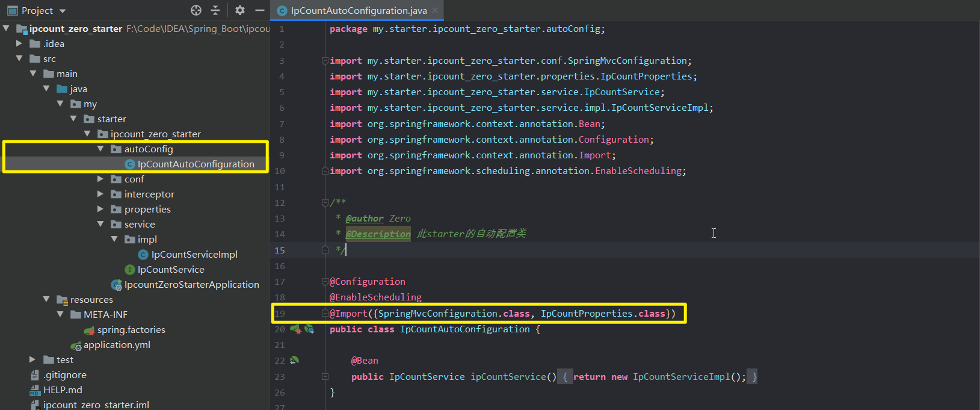Click the class icon beside IpCountServiceImpl
The image size is (980, 410).
click(143, 255)
